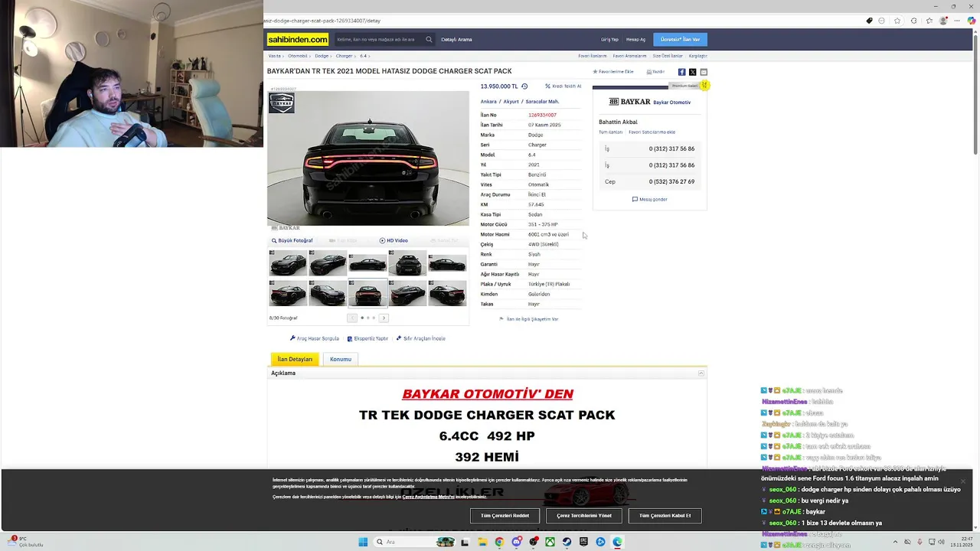Click Sıfır Araçları İncele link
Viewport: 980px width, 551px height.
click(x=420, y=338)
